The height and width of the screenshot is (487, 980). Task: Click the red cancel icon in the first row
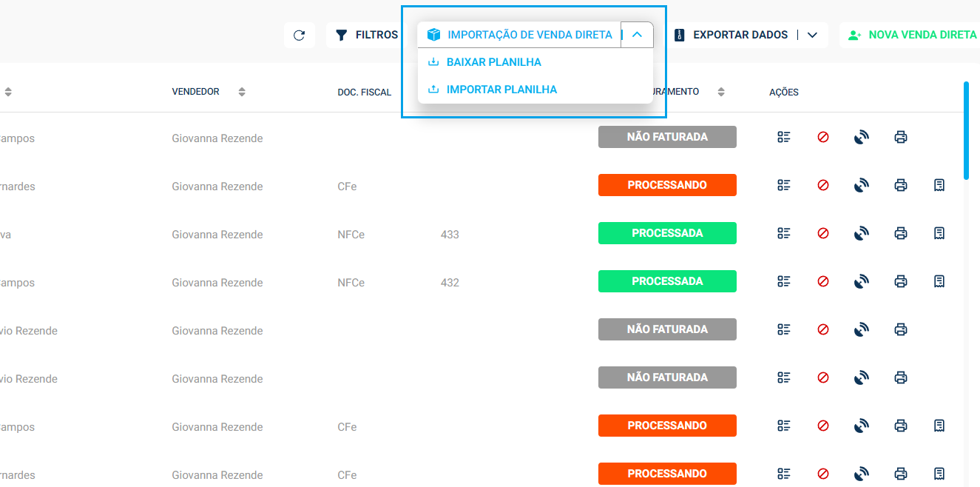[x=822, y=138]
